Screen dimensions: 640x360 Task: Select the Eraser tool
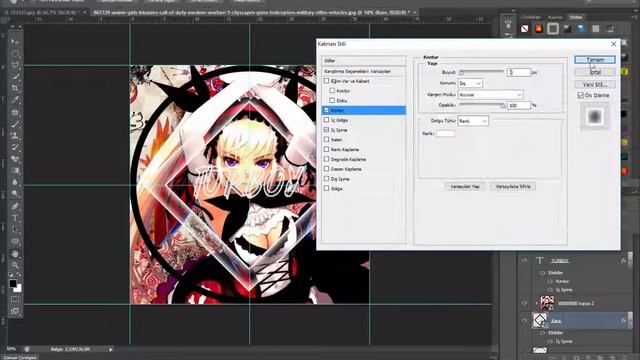(15, 159)
